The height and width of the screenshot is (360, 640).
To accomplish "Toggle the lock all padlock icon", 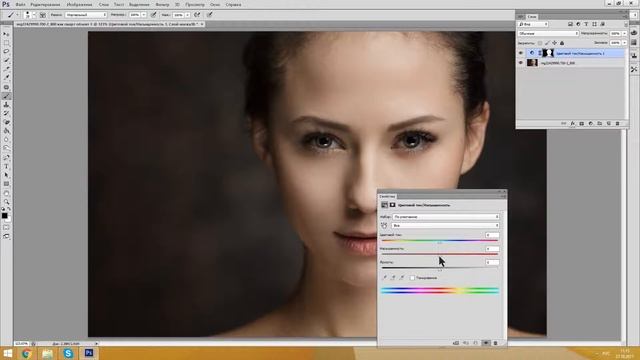I will pyautogui.click(x=562, y=43).
